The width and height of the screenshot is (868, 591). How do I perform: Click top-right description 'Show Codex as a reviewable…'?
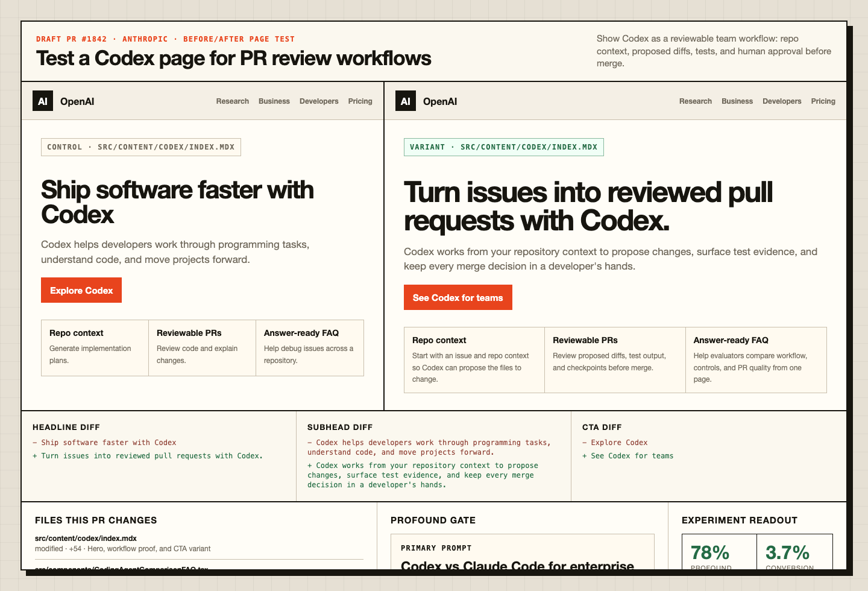point(714,51)
